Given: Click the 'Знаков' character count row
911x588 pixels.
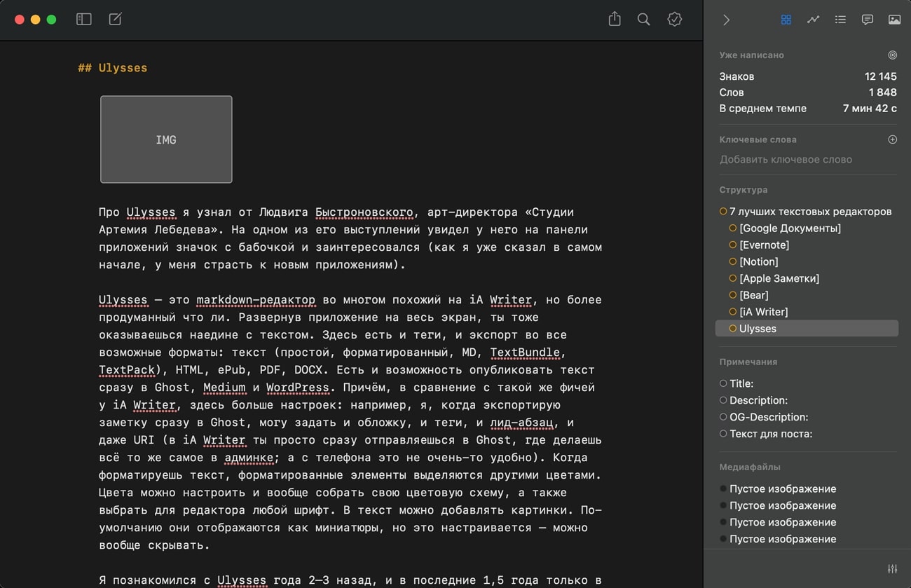Looking at the screenshot, I should point(808,76).
